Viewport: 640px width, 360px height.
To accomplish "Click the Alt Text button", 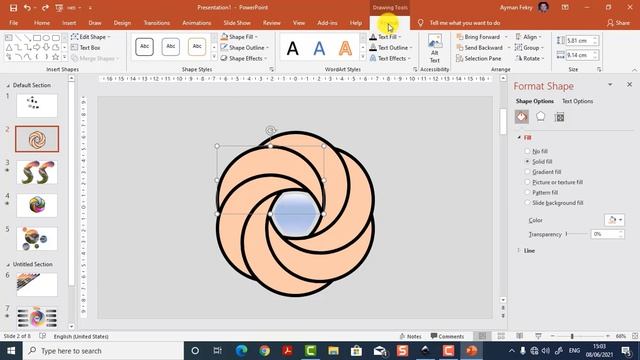I will coord(435,49).
